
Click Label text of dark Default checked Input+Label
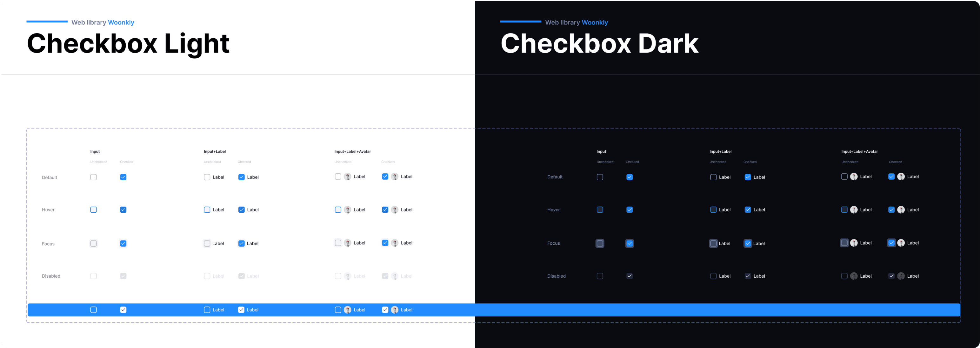759,177
